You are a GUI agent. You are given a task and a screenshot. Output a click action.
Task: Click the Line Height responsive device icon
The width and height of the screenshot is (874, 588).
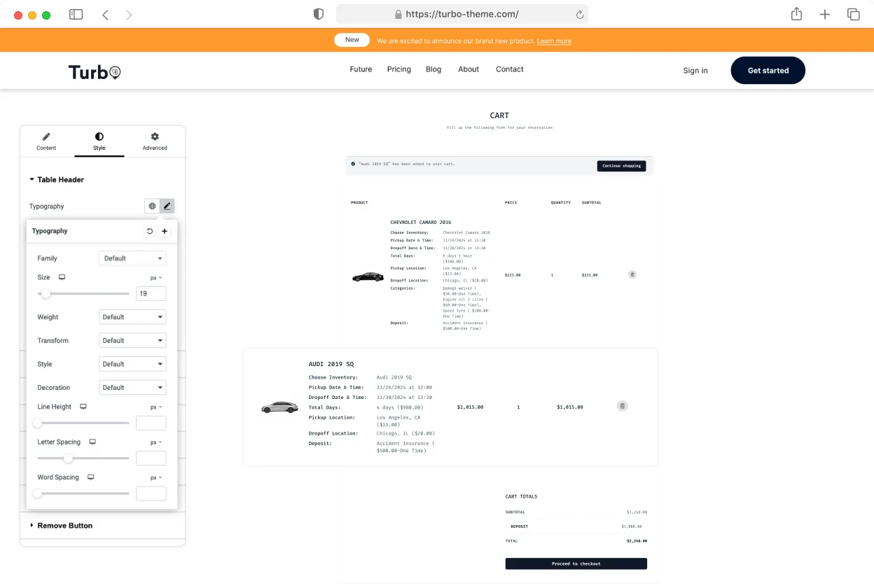83,407
